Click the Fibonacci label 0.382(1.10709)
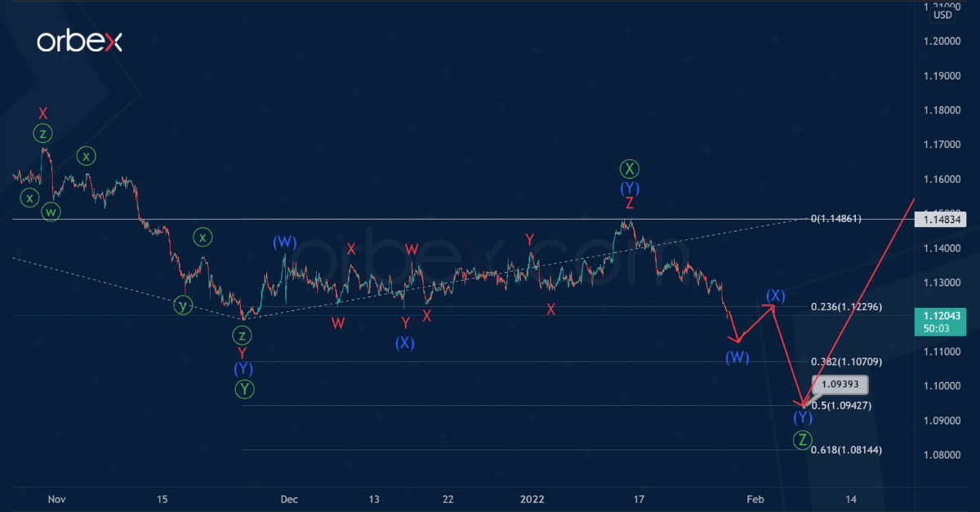The width and height of the screenshot is (980, 512). click(844, 361)
